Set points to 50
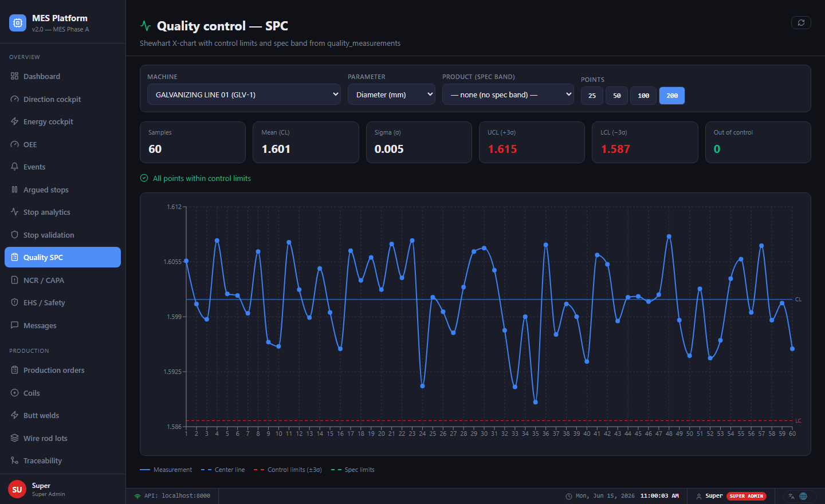825x504 pixels. pos(617,96)
